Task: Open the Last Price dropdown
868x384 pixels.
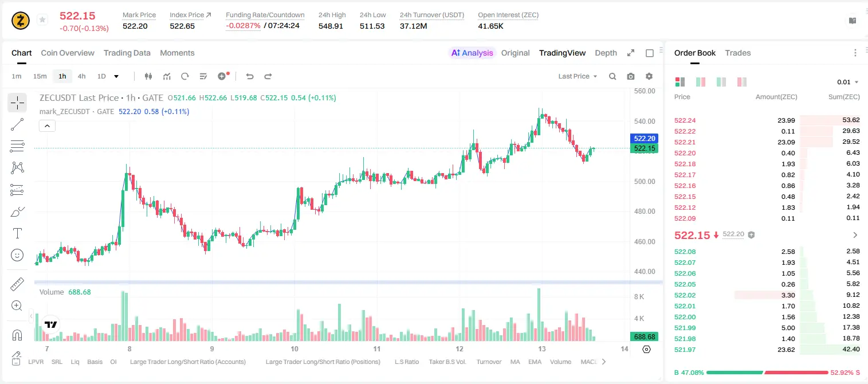Action: 578,76
